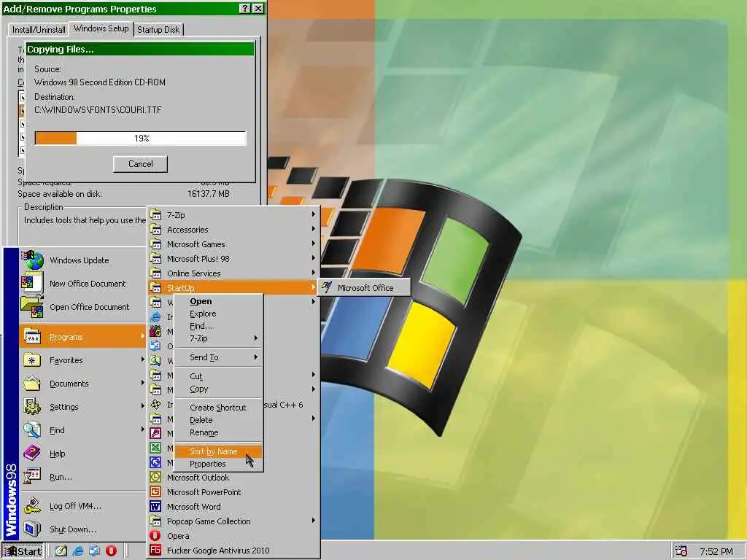
Task: Click the Start button
Action: pyautogui.click(x=23, y=551)
